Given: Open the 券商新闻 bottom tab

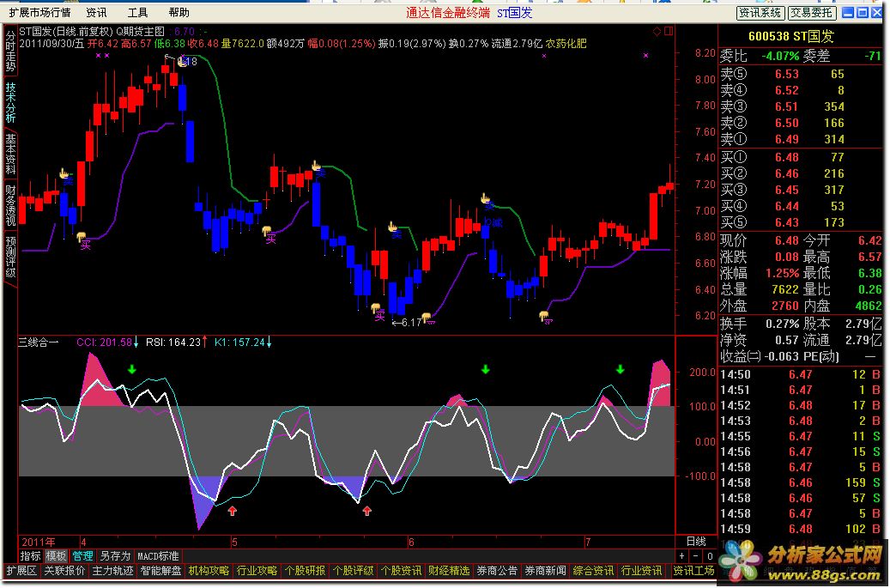Looking at the screenshot, I should click(x=545, y=571).
